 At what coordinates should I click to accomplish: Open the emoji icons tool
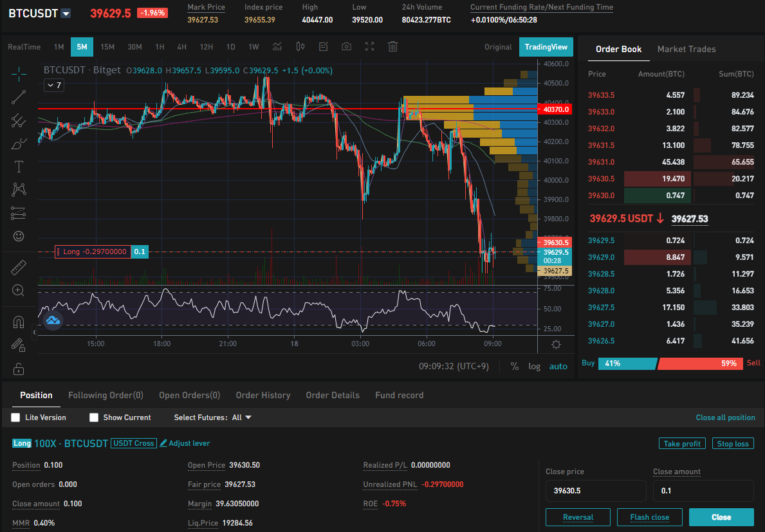point(19,237)
